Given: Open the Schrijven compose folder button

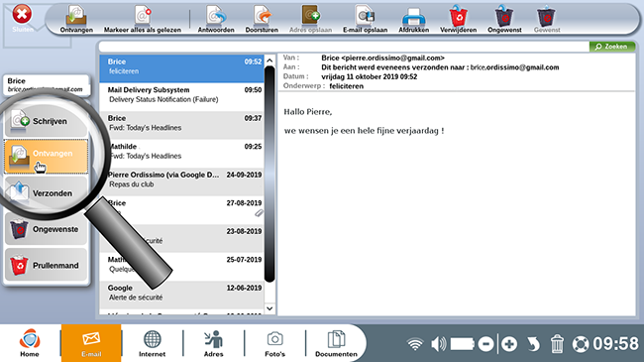Looking at the screenshot, I should click(x=46, y=121).
